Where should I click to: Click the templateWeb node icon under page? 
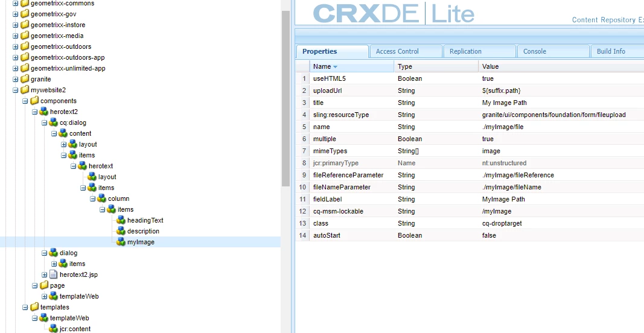[x=54, y=296]
